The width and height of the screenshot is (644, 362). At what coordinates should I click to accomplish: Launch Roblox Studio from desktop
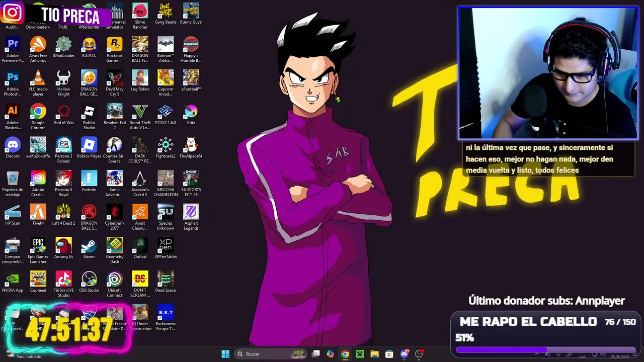click(x=89, y=117)
